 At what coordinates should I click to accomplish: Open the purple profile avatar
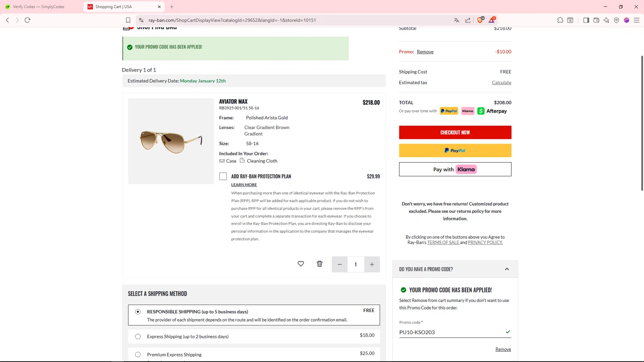click(x=626, y=20)
